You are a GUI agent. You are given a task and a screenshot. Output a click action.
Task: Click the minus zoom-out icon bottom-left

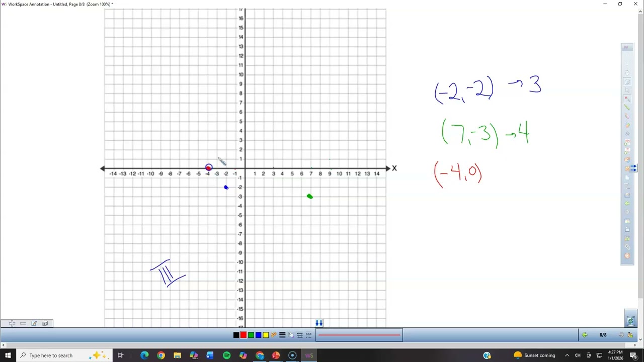[x=23, y=323]
